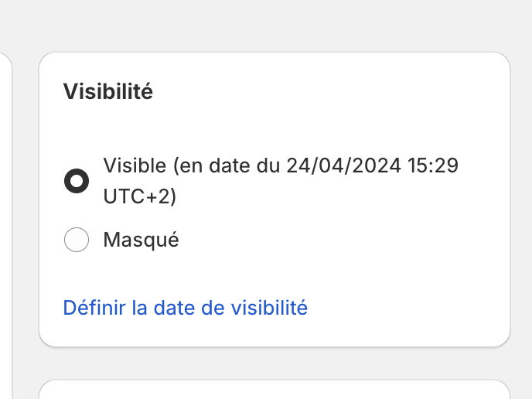Click the word "Définir" in the blue link
Viewport: 532px width, 399px height.
click(94, 308)
